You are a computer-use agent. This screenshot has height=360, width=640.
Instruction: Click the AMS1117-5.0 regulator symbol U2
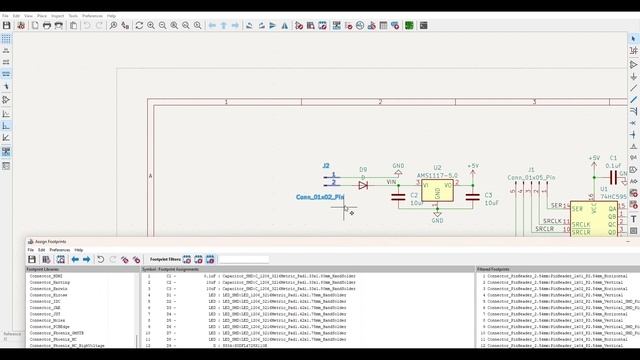(437, 190)
